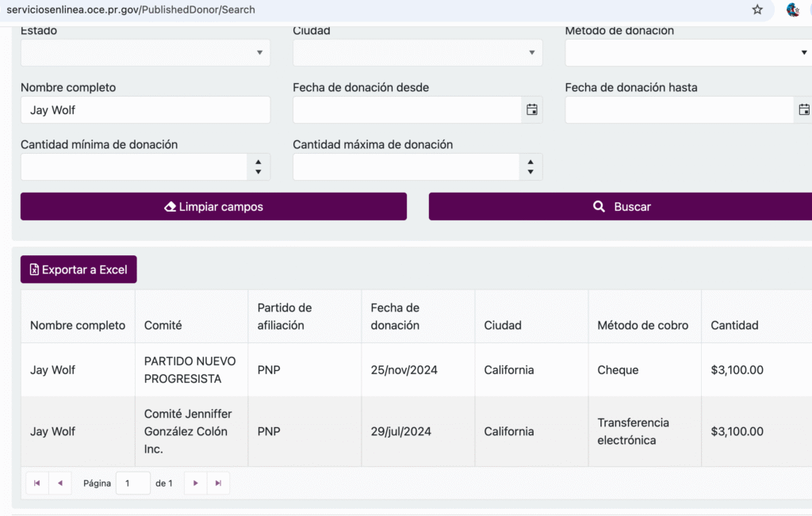Select the PARTIDO NUEVO PROGRESISTA cell

190,369
